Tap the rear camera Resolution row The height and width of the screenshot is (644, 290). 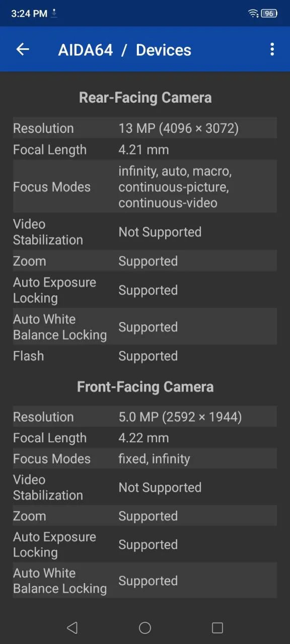click(x=145, y=128)
